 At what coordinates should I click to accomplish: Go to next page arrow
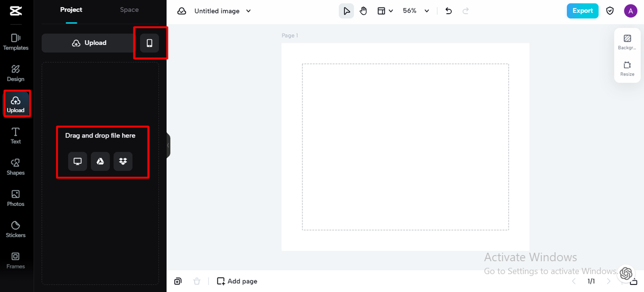click(x=609, y=281)
